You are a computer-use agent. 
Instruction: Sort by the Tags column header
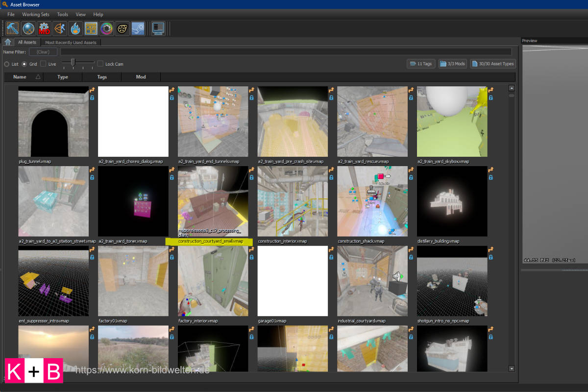[102, 77]
